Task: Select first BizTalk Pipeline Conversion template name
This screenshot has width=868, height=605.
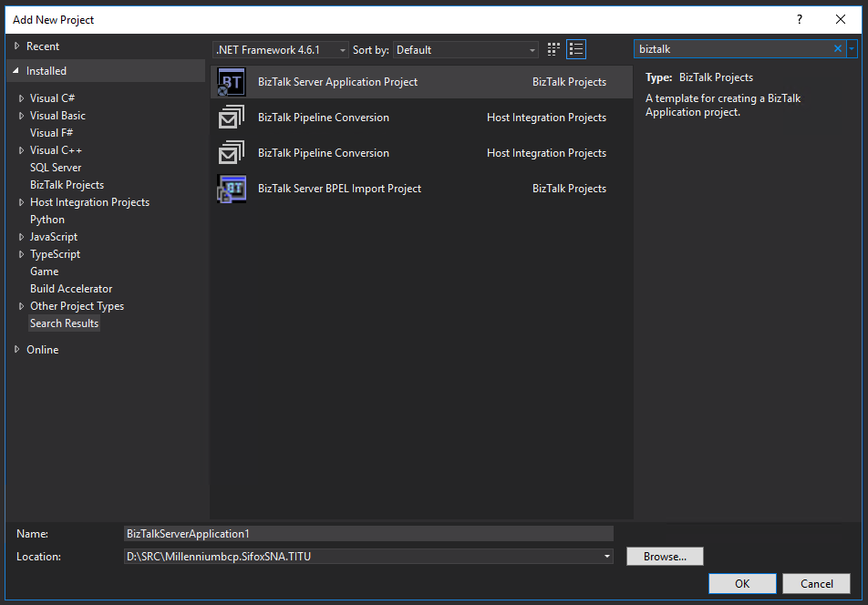Action: point(324,118)
